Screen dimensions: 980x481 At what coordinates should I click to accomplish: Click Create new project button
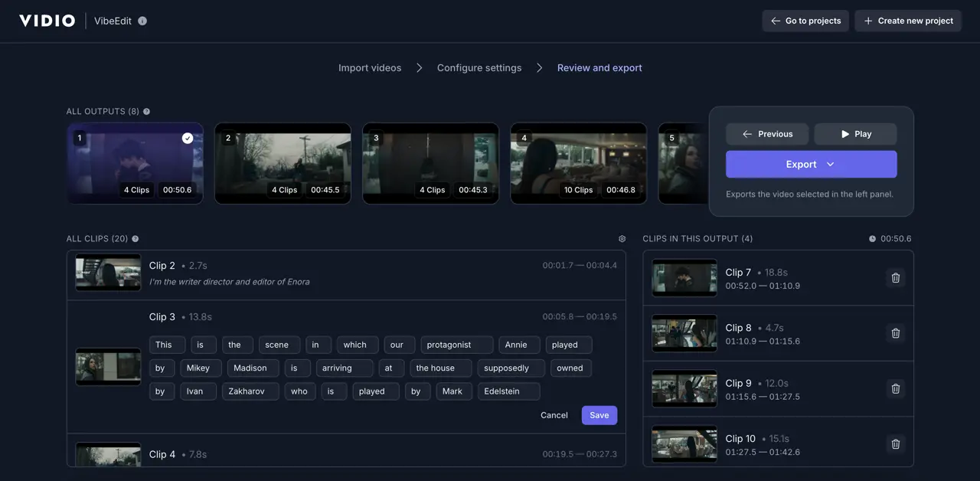point(908,21)
